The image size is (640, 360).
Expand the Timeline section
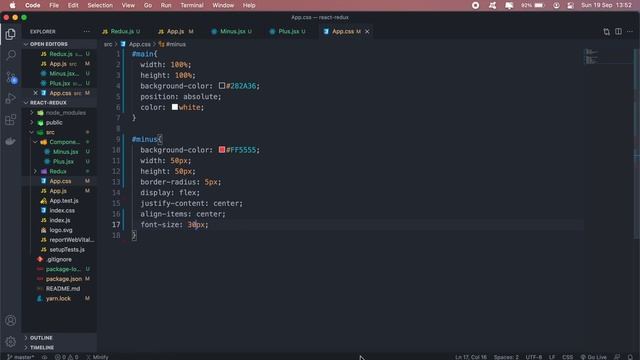(x=42, y=348)
